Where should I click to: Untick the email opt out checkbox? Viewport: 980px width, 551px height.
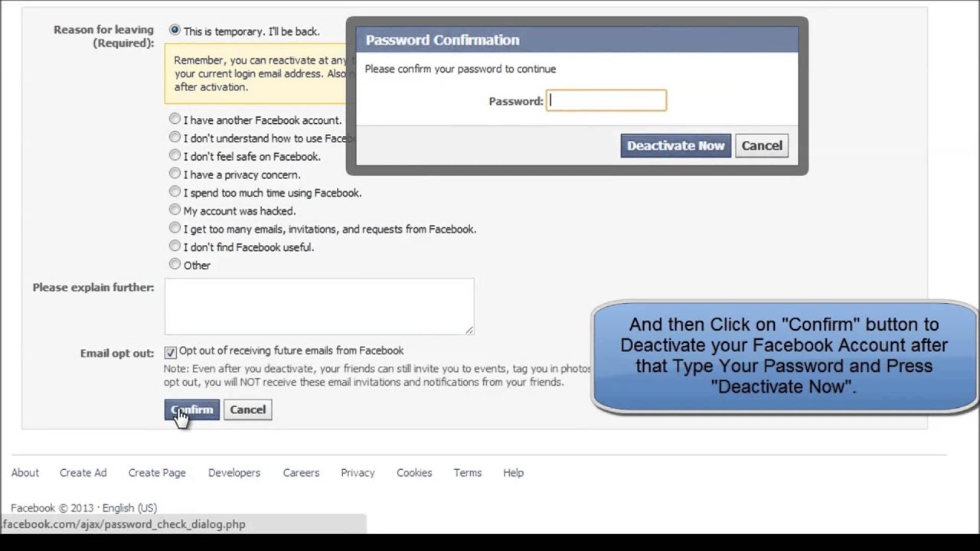point(170,352)
